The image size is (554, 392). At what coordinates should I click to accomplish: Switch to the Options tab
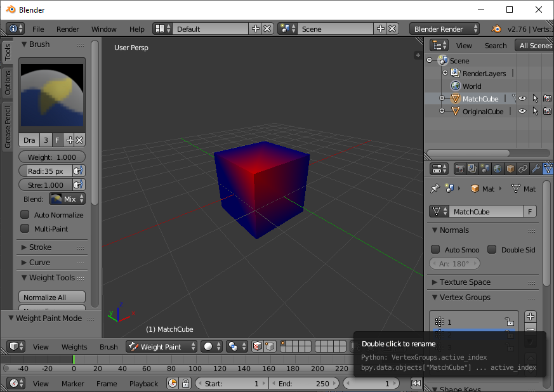(8, 82)
